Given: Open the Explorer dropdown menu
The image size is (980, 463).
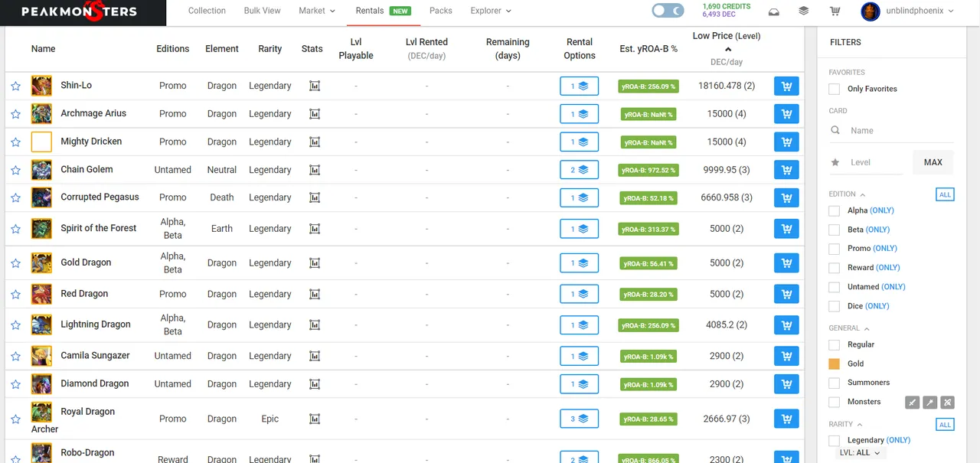Looking at the screenshot, I should tap(491, 11).
